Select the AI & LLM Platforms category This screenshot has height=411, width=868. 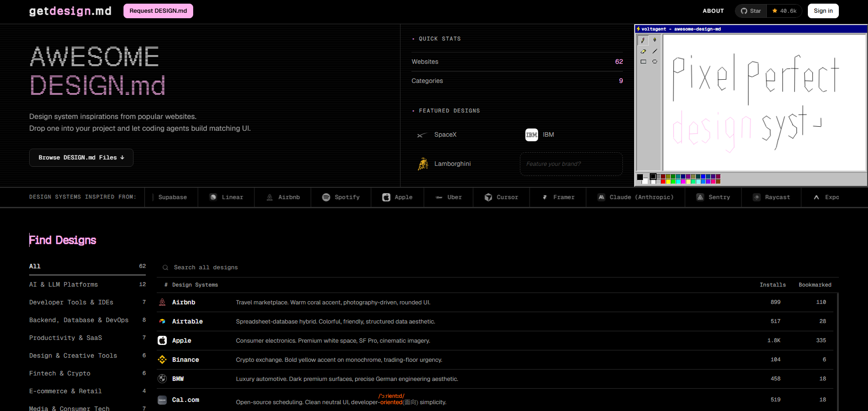pos(87,284)
